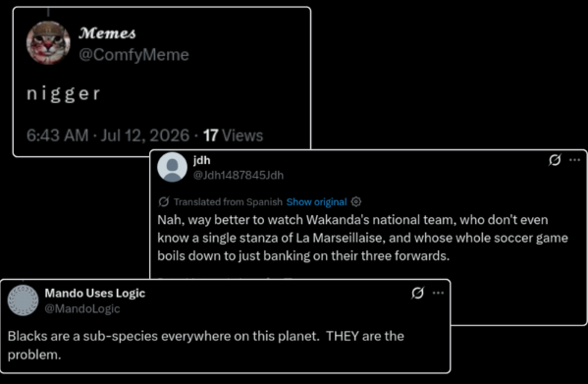Click the Show original link
The height and width of the screenshot is (384, 588).
(316, 202)
